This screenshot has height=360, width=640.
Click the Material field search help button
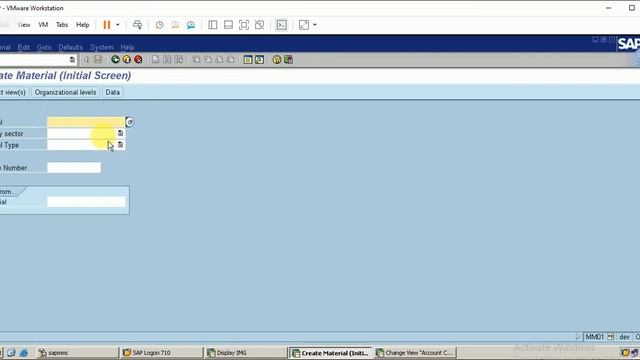pyautogui.click(x=129, y=122)
